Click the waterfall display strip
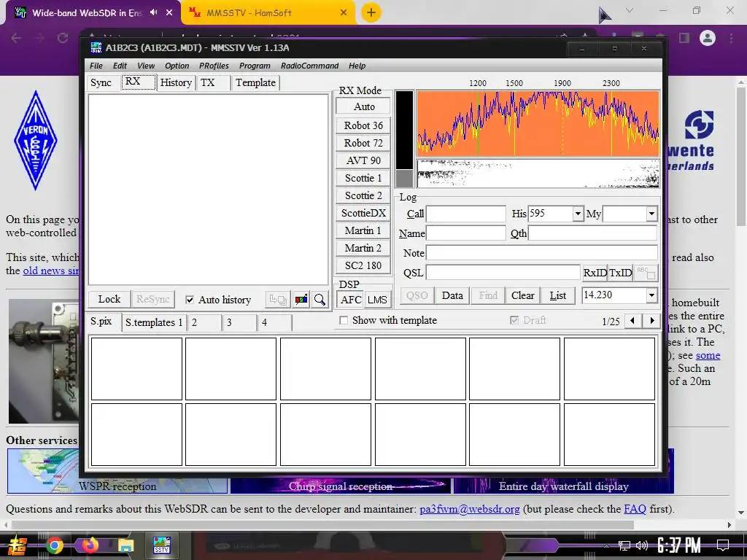747x560 pixels. (538, 174)
